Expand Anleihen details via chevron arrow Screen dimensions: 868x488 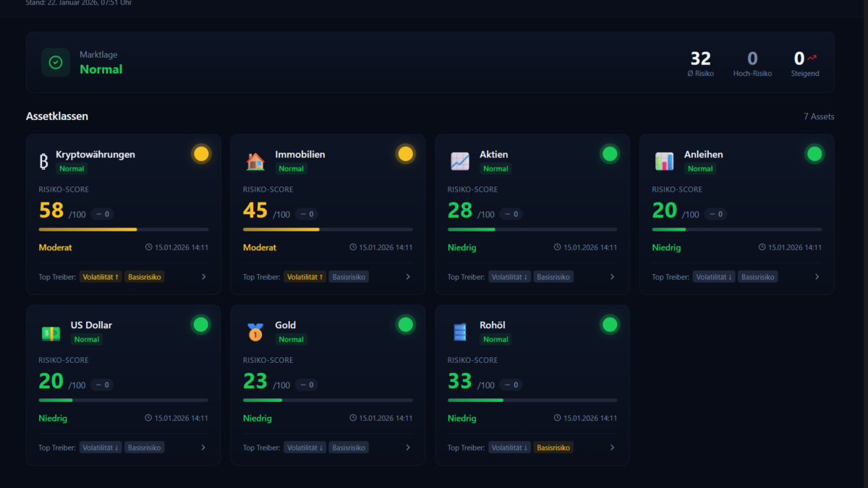click(x=817, y=277)
